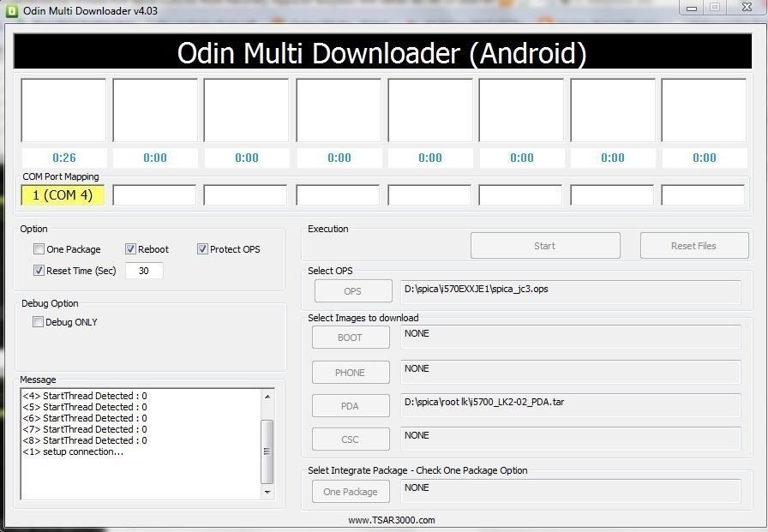The height and width of the screenshot is (532, 768).
Task: Click the 'Odin Multi Downloader (Android)' banner heading
Action: (381, 53)
